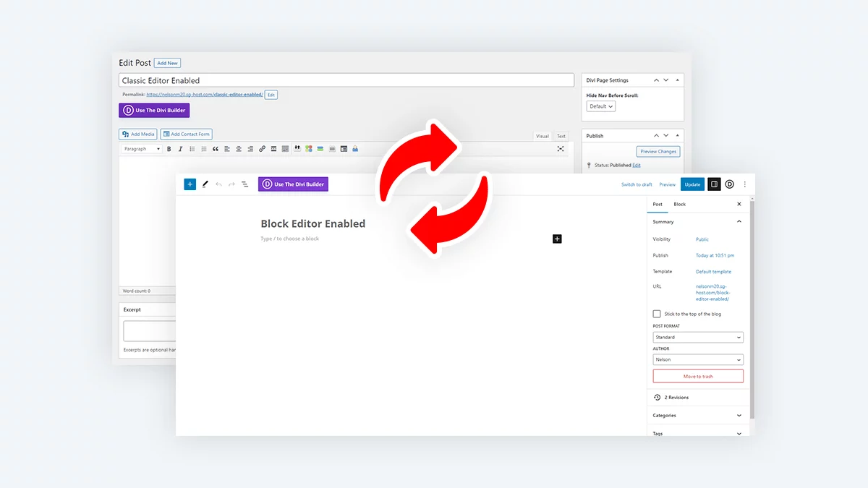The width and height of the screenshot is (868, 488).
Task: Click Use The Divi Builder in classic editor
Action: tap(154, 111)
